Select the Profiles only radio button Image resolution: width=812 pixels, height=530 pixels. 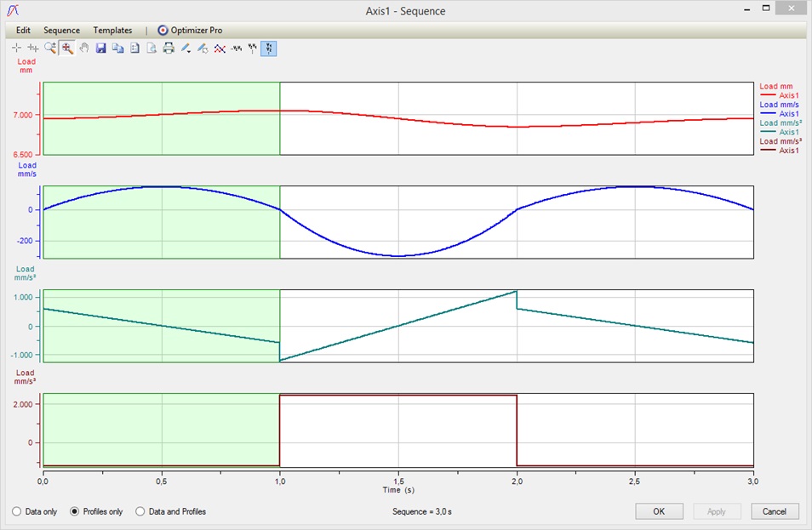pyautogui.click(x=75, y=511)
